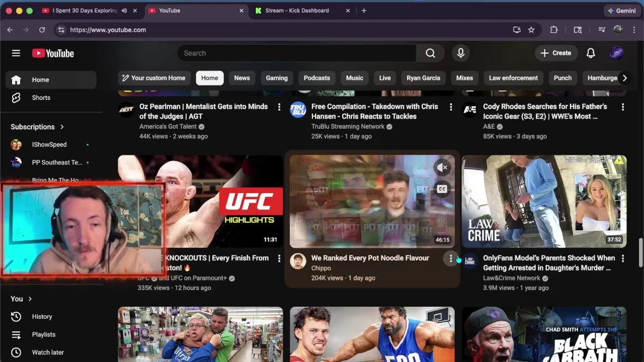Select the Ryan Garcia filter chip
Screen dimensions: 644x362
[423, 78]
